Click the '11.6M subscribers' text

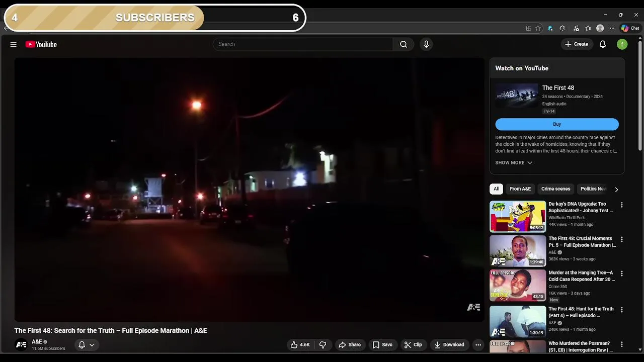(48, 348)
